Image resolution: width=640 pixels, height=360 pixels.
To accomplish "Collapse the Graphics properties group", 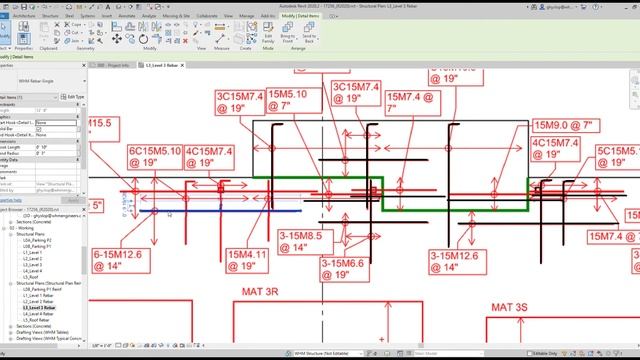I will click(x=78, y=117).
